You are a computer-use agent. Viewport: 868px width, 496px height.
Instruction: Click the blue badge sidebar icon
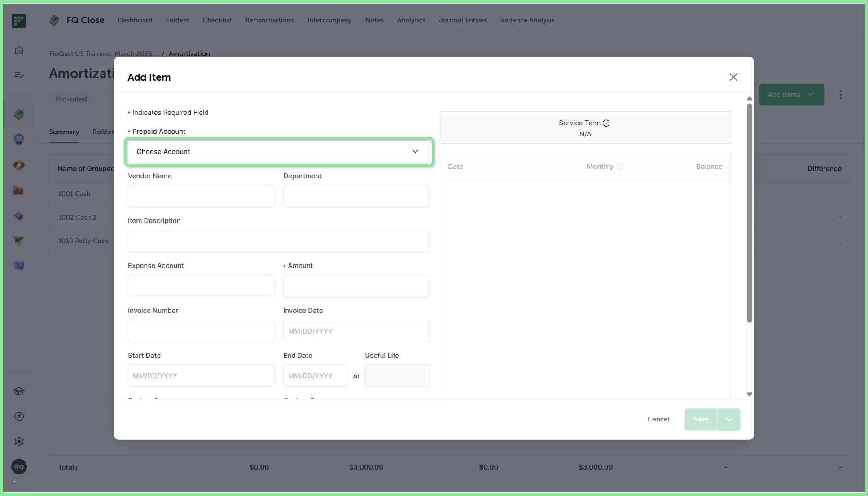point(19,139)
